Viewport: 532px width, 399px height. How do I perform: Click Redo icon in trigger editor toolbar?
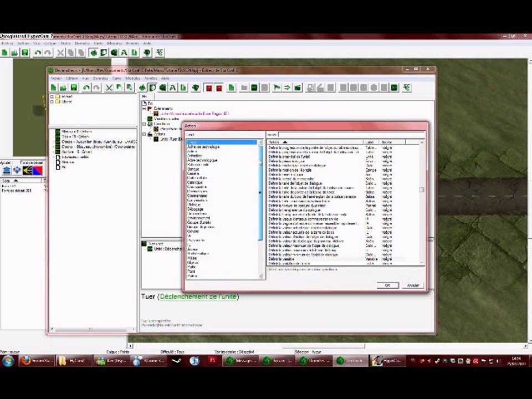click(96, 88)
